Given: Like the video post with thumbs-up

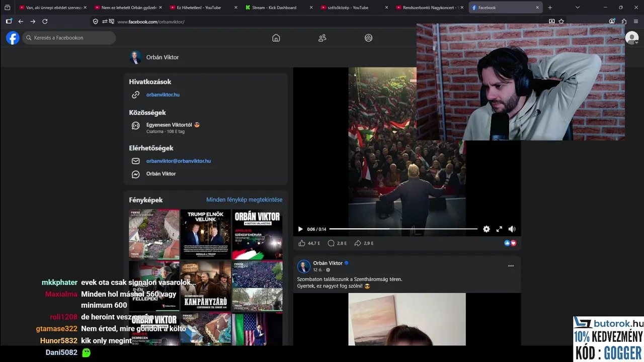Looking at the screenshot, I should (302, 243).
